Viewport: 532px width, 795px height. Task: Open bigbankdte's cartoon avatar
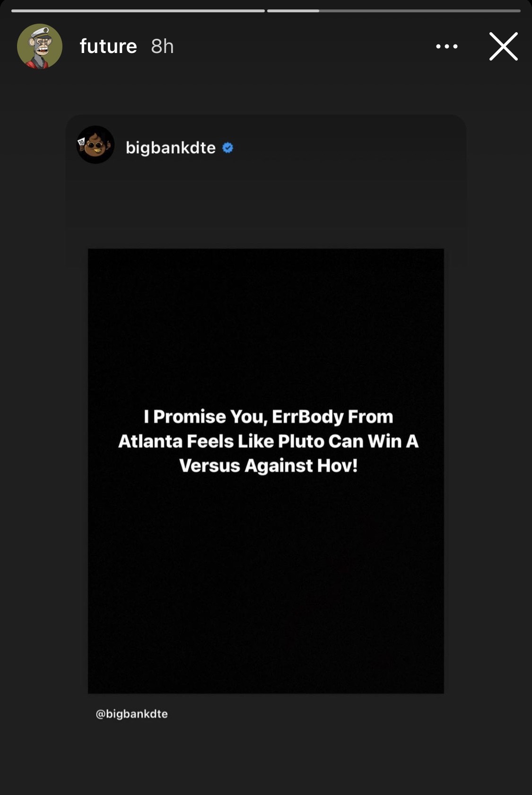point(96,145)
